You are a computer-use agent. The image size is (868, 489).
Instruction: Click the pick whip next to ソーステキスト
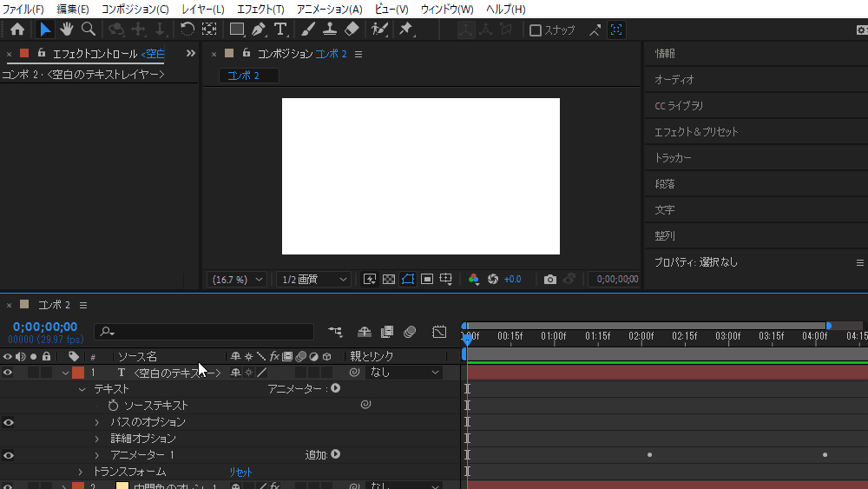point(365,405)
